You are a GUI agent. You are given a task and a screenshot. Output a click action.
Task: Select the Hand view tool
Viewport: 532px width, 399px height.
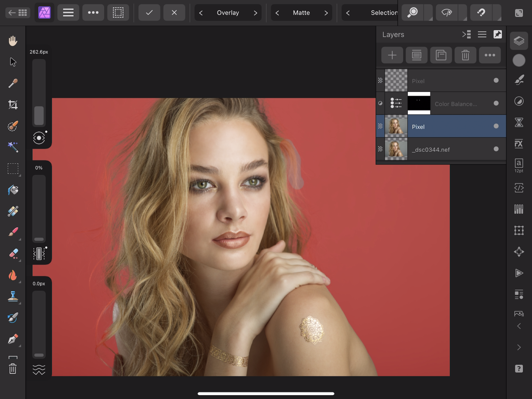(x=13, y=41)
